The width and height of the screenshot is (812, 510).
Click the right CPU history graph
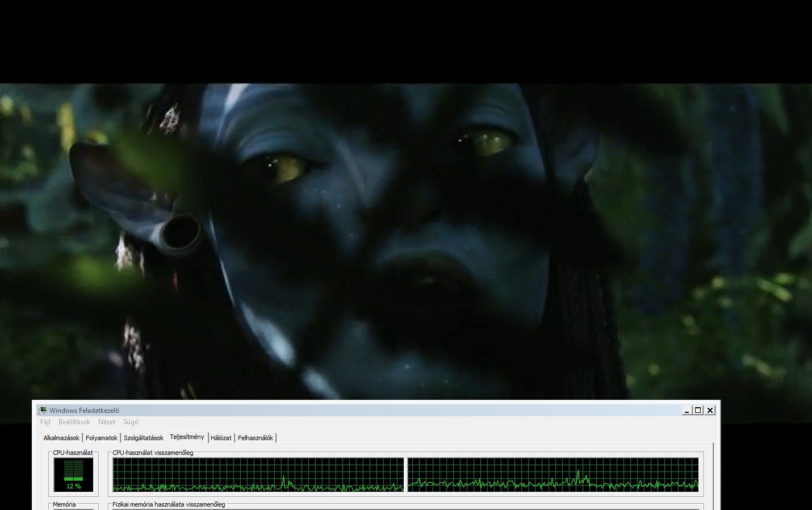click(553, 475)
